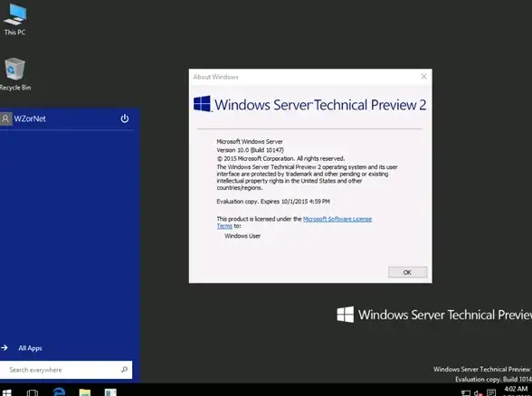Viewport: 532px width, 396px height.
Task: Click 'Version 10.0 (Build 10147)' text
Action: (x=250, y=150)
